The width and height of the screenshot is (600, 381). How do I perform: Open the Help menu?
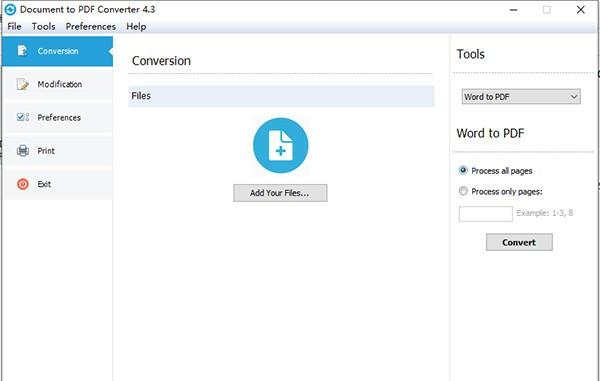(136, 26)
